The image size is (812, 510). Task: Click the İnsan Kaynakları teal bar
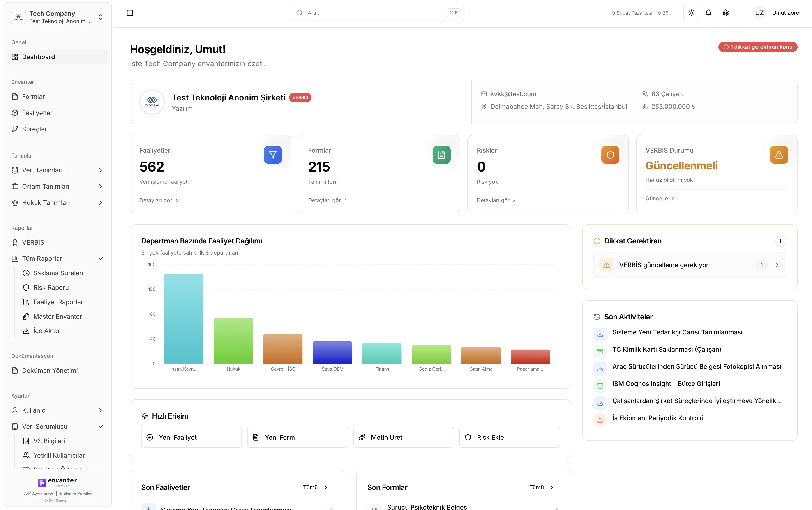tap(184, 319)
